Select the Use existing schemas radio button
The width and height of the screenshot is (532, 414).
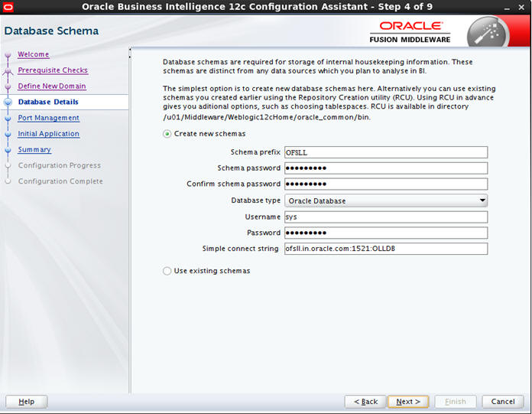[x=167, y=271]
